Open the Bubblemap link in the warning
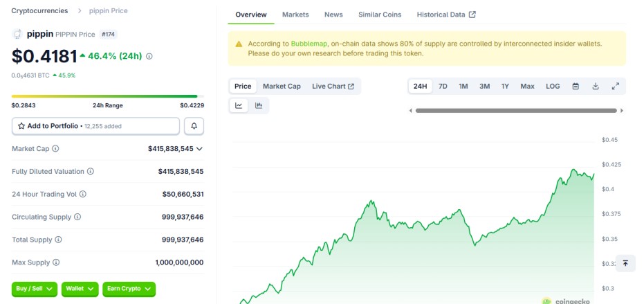 [309, 44]
